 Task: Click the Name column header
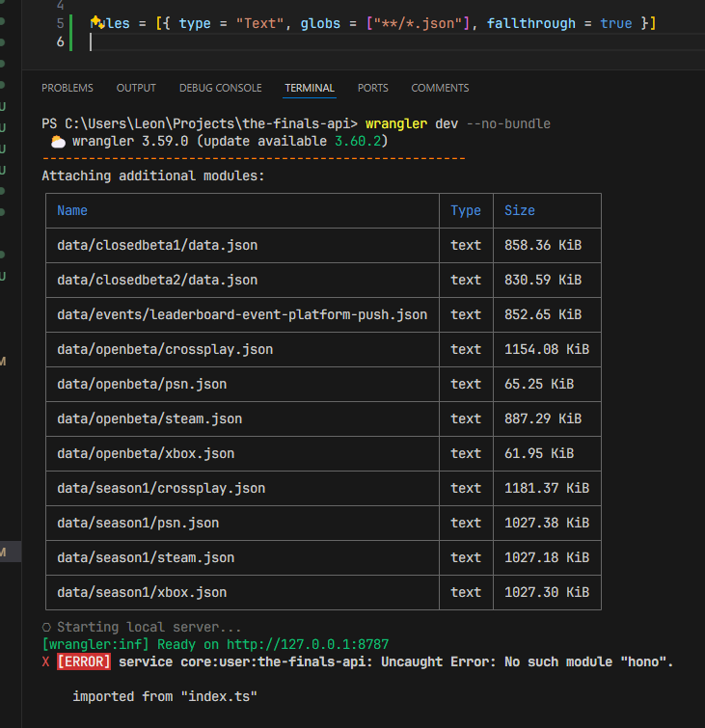(72, 210)
